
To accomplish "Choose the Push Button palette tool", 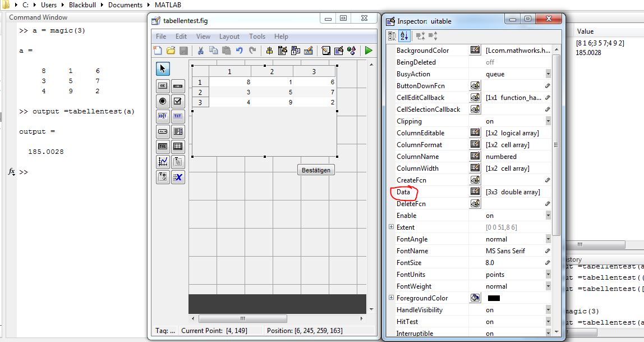I will pos(163,86).
